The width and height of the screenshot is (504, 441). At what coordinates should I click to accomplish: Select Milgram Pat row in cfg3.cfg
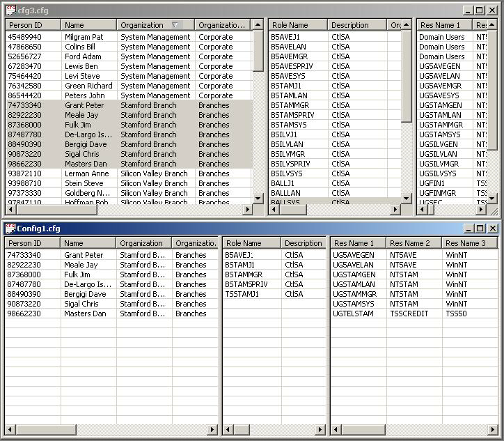click(x=84, y=37)
